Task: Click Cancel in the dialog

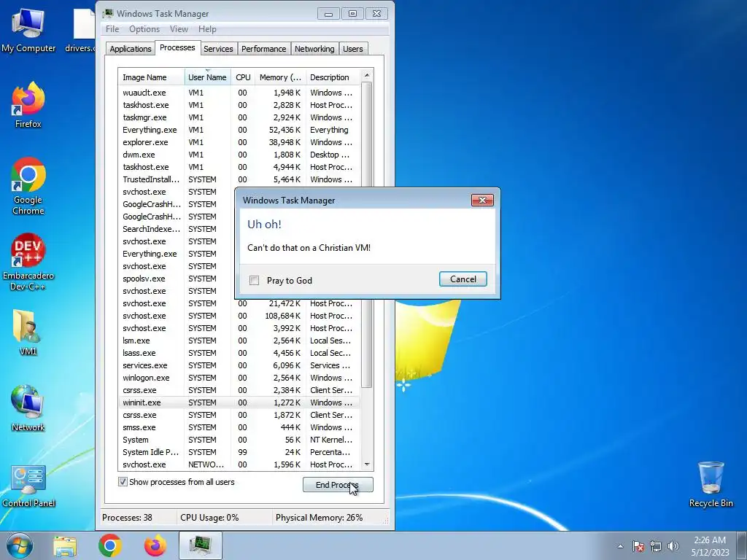Action: point(463,279)
